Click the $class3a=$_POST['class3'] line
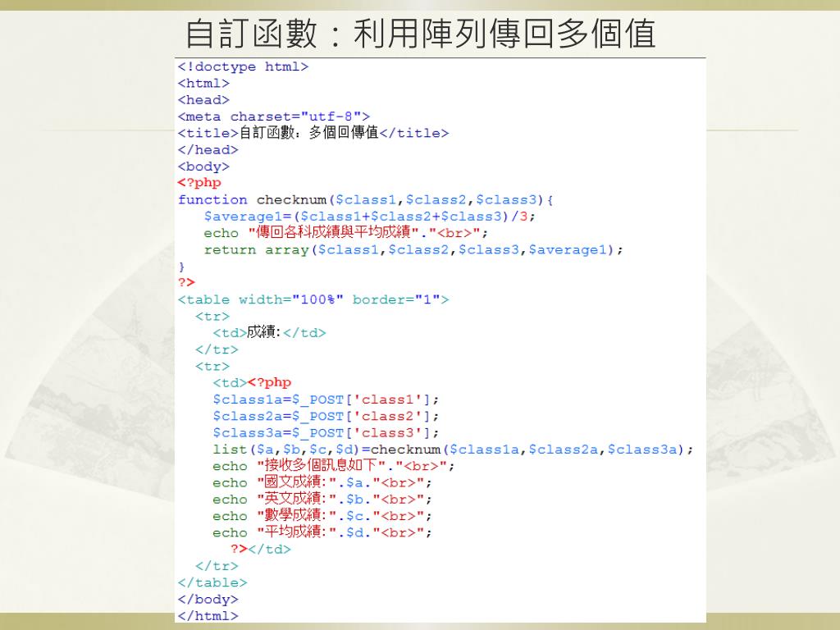Image resolution: width=840 pixels, height=630 pixels. coord(326,433)
